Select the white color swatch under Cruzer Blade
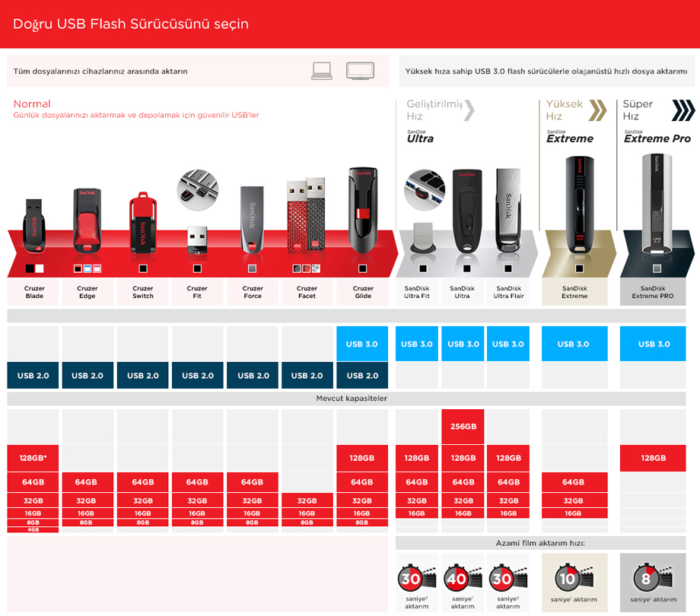The image size is (700, 616). (x=40, y=268)
